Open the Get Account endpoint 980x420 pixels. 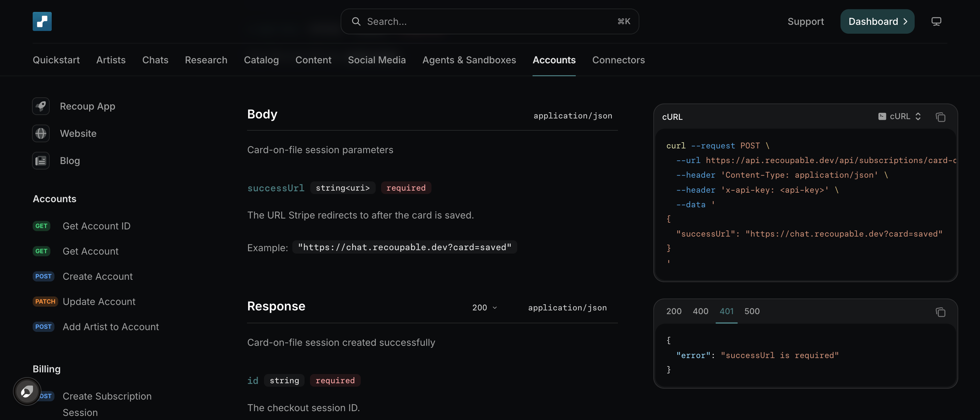tap(91, 251)
